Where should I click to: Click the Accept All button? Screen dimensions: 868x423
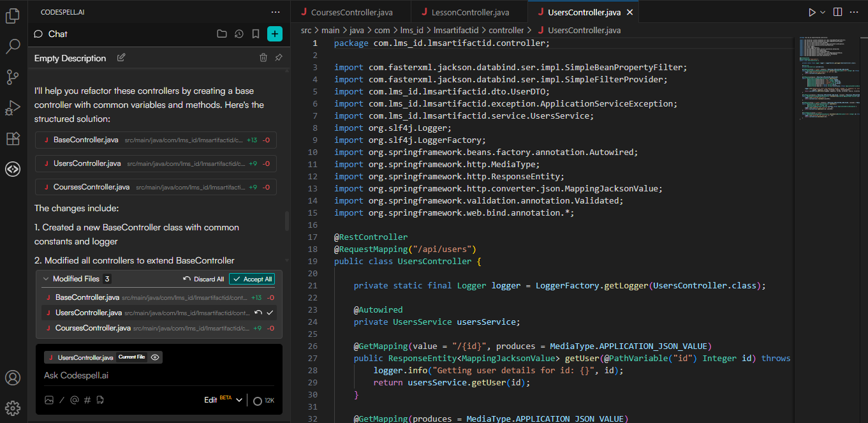point(252,279)
